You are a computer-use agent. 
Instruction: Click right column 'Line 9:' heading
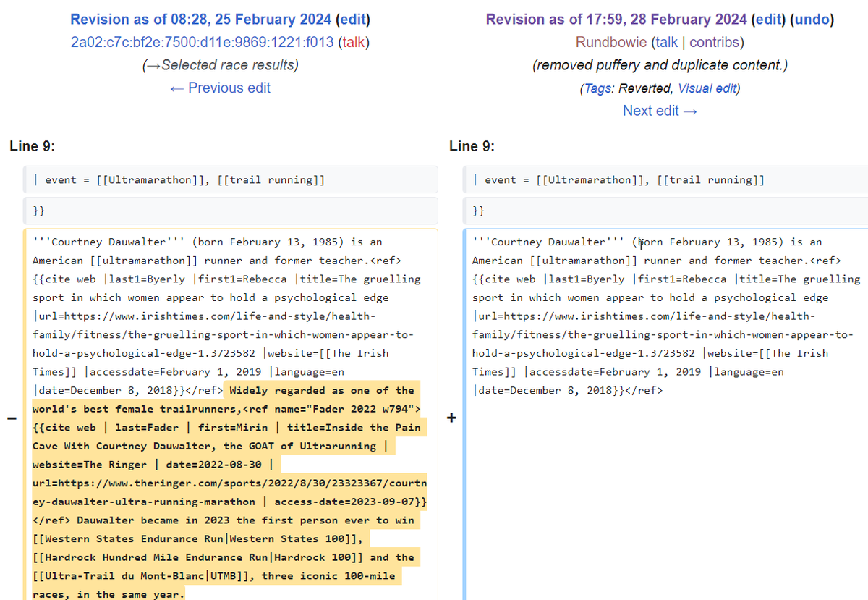(x=472, y=146)
